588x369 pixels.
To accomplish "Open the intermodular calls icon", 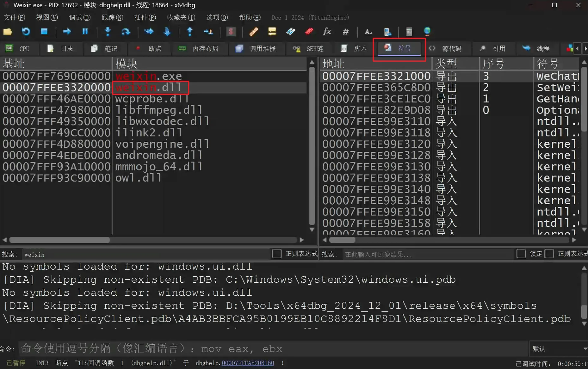I will pyautogui.click(x=387, y=31).
